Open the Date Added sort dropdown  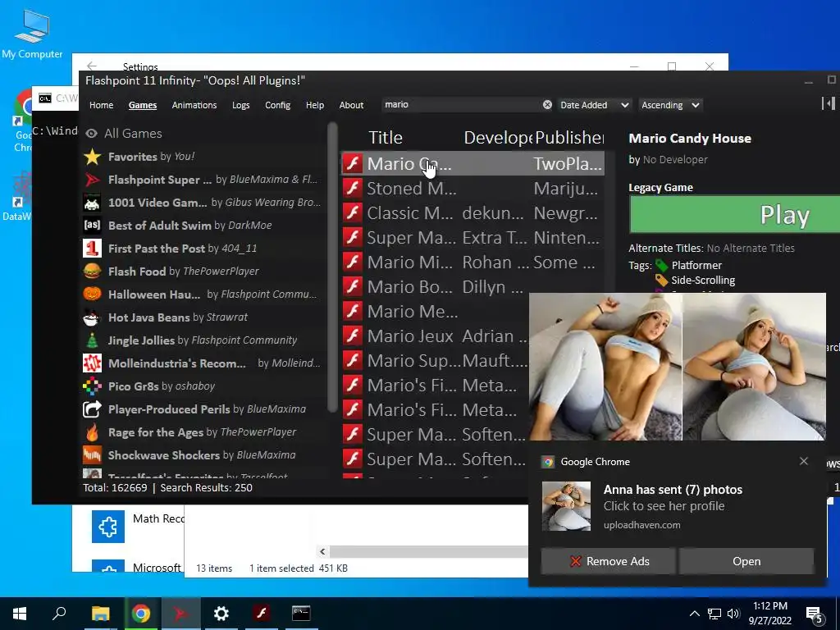(594, 105)
